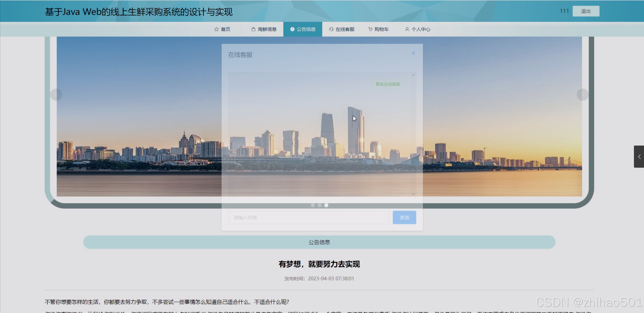
Task: Click the person icon for 个人中心
Action: point(407,29)
